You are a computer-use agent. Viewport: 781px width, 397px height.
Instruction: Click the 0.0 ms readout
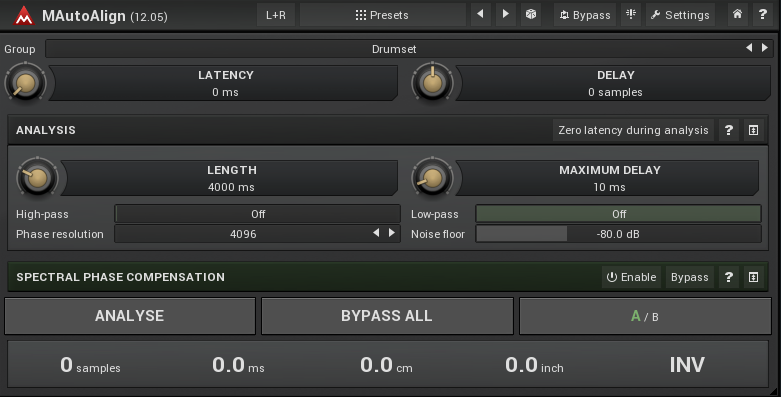pos(238,365)
